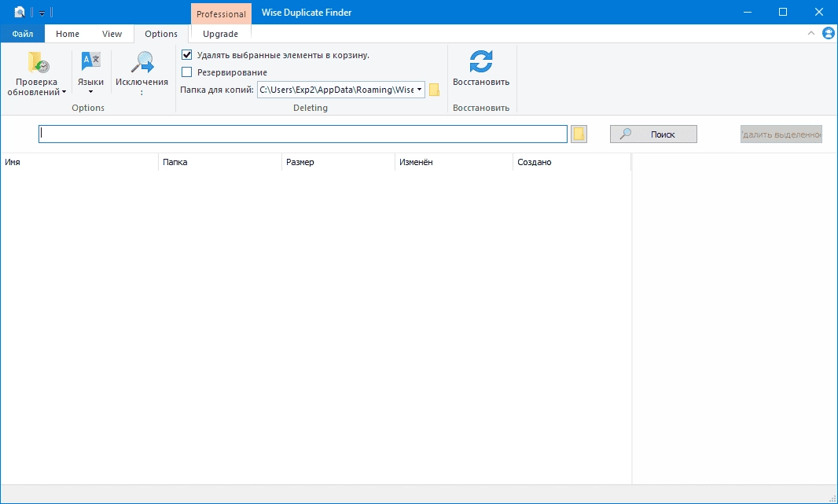838x504 pixels.
Task: Click the Удалить выделенное button
Action: click(781, 134)
